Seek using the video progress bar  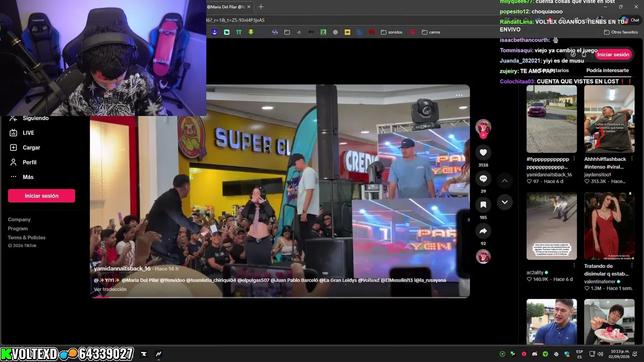pyautogui.click(x=280, y=297)
